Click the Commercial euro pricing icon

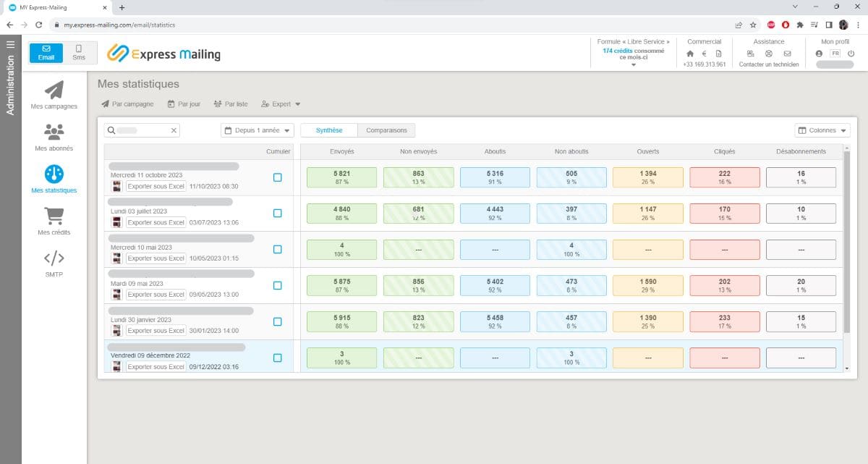pos(705,54)
